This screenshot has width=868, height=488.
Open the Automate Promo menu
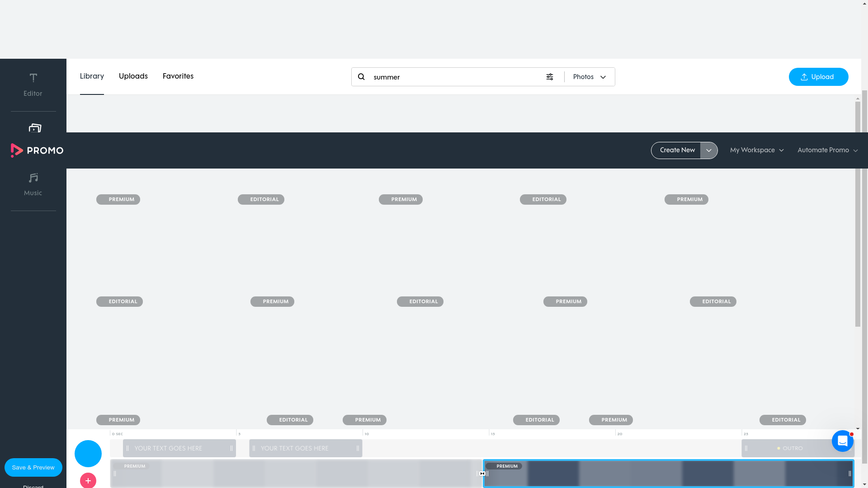828,150
